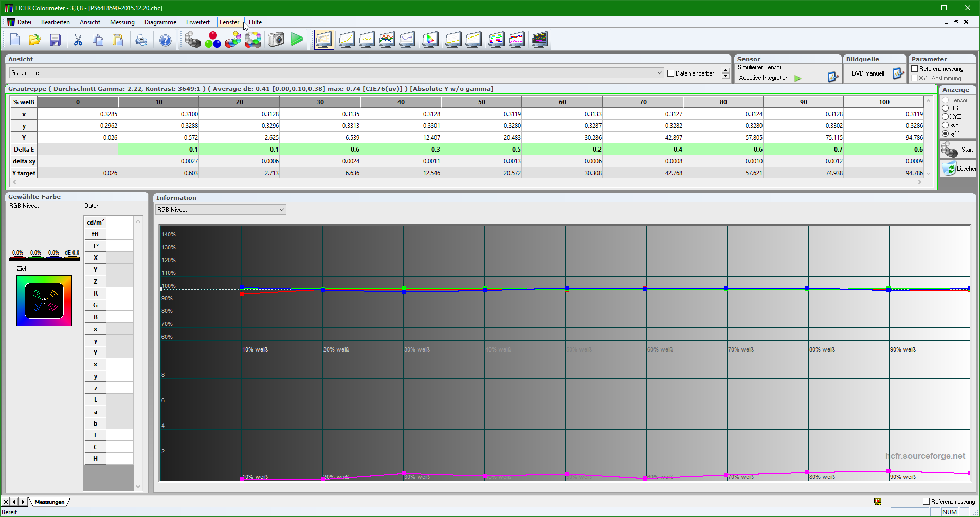Open the CIE chromaticity diagram view
This screenshot has width=980, height=517.
[x=430, y=40]
